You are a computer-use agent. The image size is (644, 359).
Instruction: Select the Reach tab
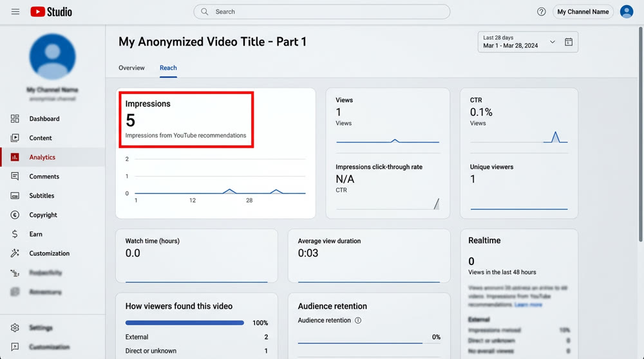168,68
